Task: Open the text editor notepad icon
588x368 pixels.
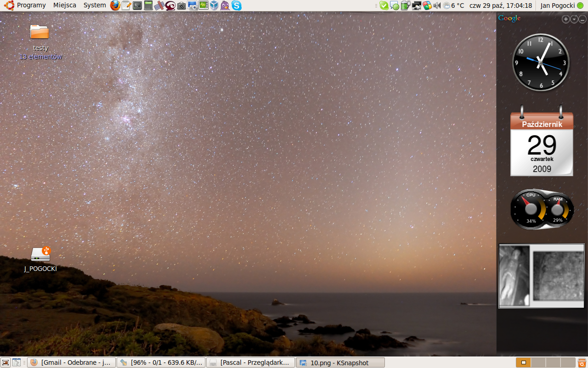Action: point(126,6)
